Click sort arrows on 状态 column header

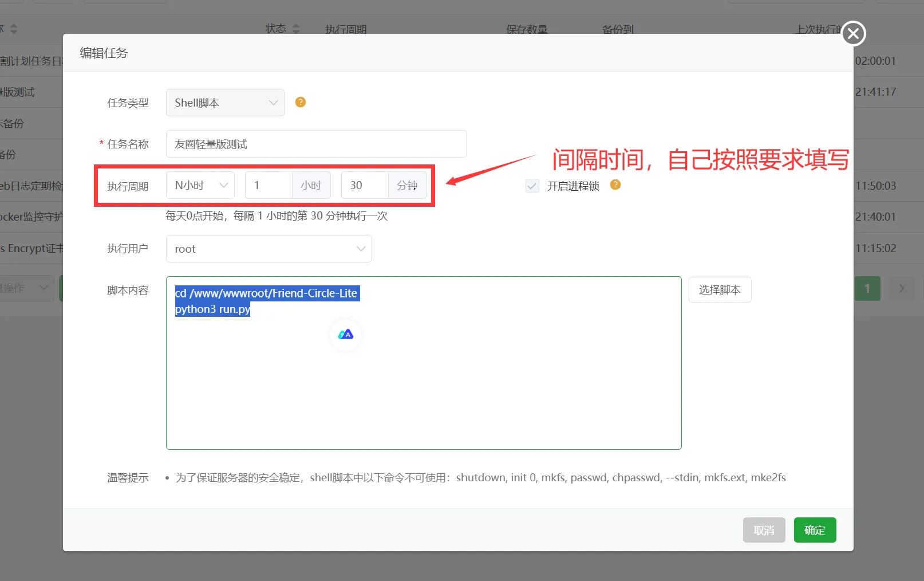pyautogui.click(x=296, y=28)
